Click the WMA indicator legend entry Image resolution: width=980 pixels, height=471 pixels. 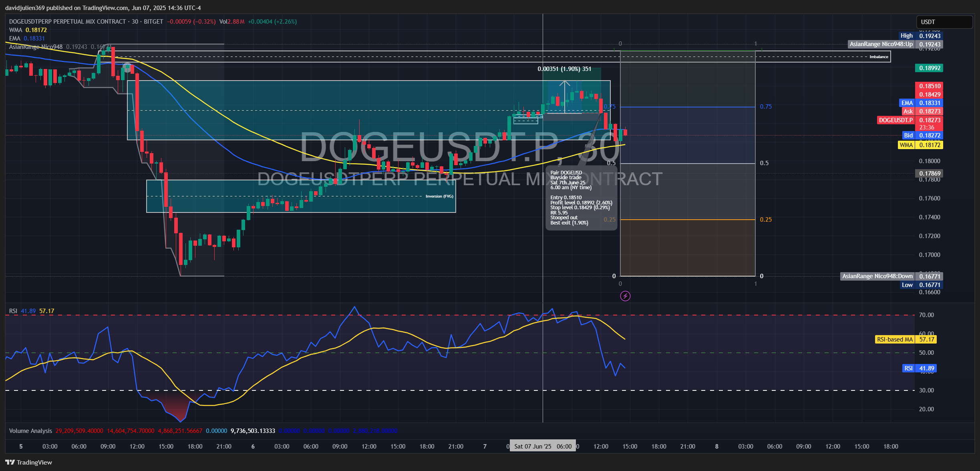28,30
